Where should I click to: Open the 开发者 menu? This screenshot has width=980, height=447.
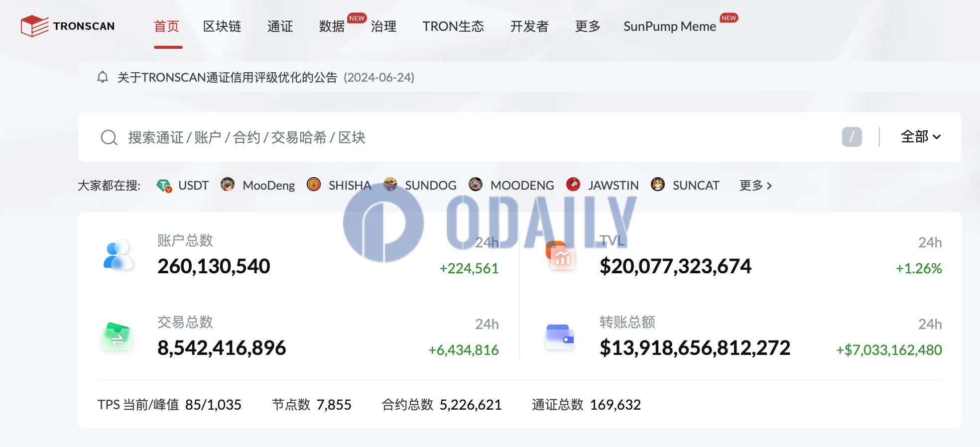coord(529,26)
